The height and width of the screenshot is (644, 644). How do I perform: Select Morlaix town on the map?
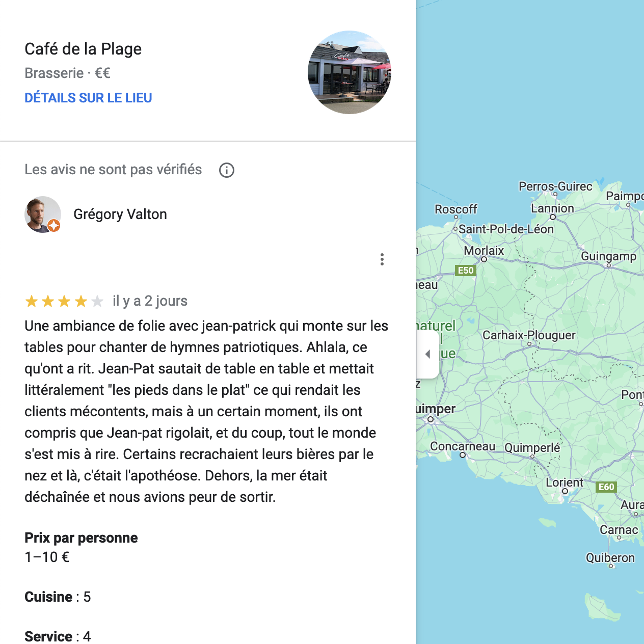[x=484, y=251]
